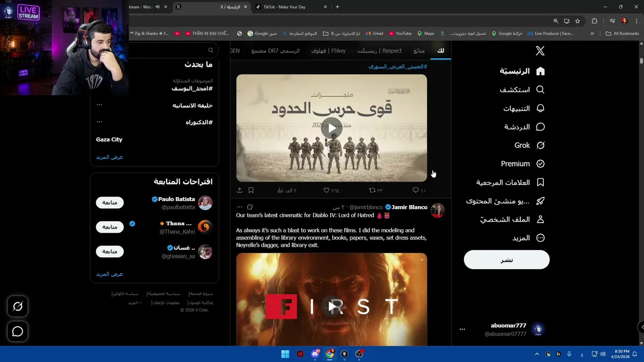
Task: Mute the streaming tab audio icon
Action: pyautogui.click(x=158, y=7)
